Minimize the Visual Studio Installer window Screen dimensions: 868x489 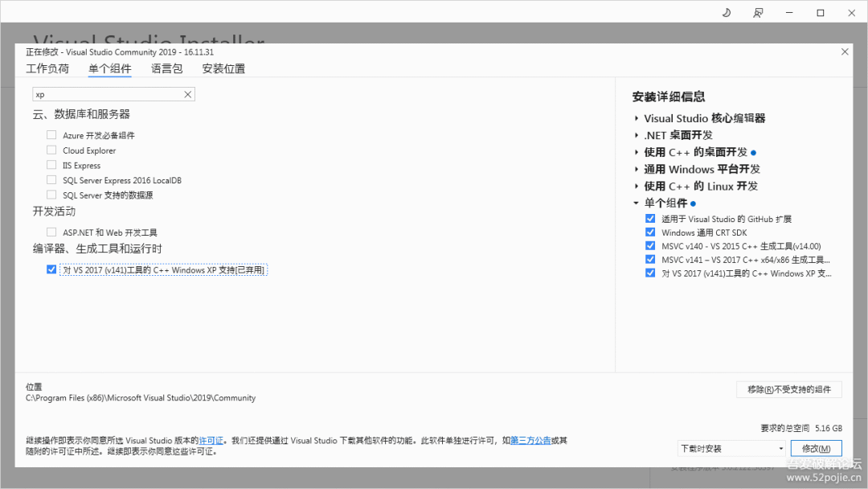[789, 13]
